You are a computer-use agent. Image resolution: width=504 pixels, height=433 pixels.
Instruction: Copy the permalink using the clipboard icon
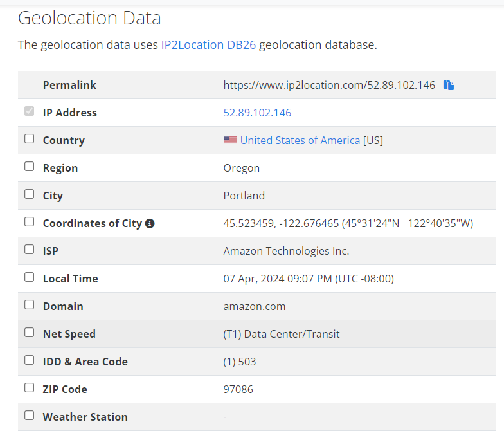pyautogui.click(x=449, y=85)
